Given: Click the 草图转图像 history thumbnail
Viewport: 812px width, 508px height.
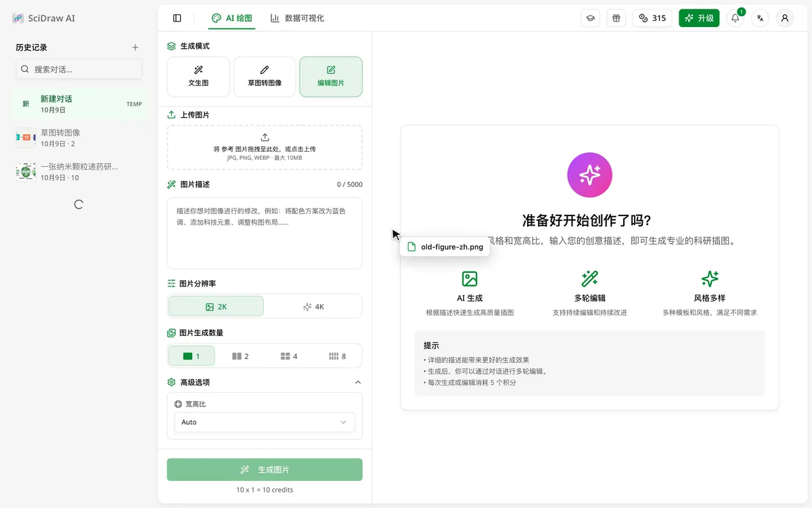Looking at the screenshot, I should (x=26, y=138).
